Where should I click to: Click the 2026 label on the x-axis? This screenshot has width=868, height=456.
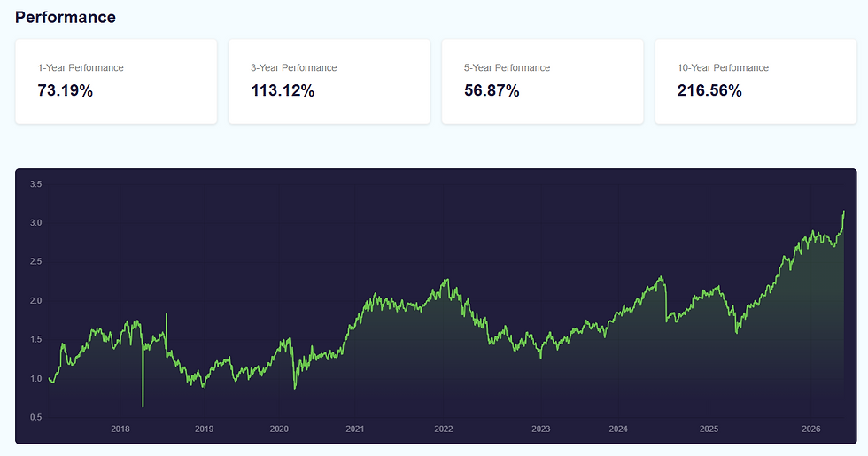click(811, 429)
